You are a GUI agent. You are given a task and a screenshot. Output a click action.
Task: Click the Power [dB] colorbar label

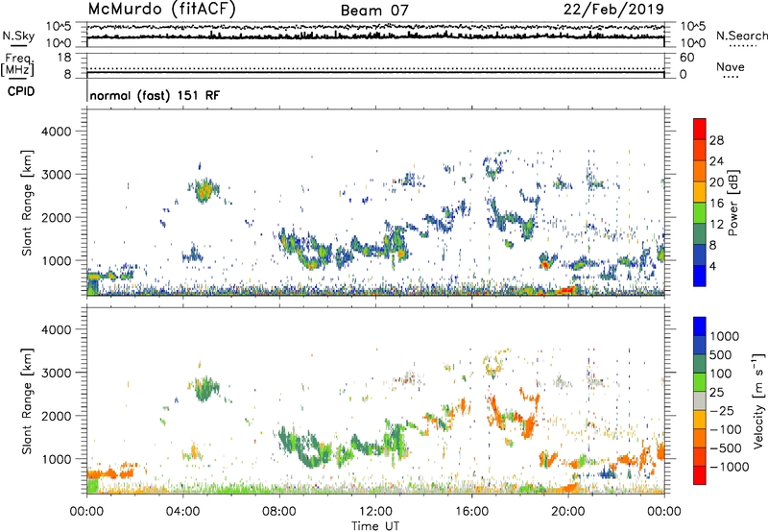tap(733, 203)
